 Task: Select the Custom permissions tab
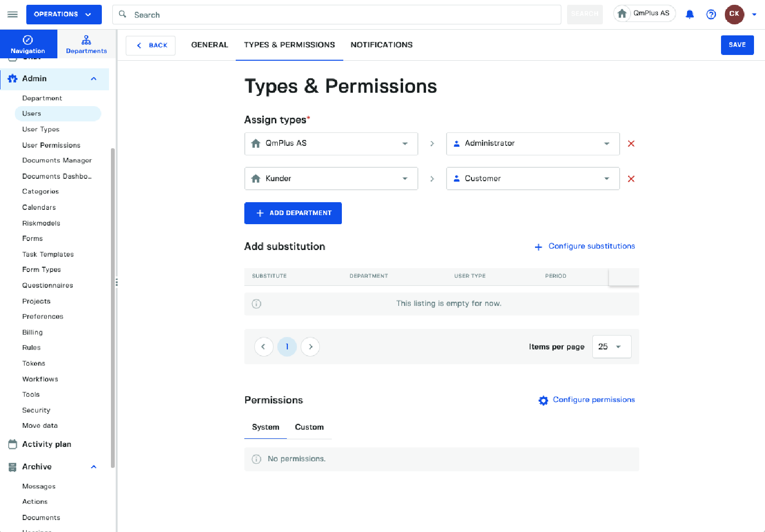[309, 427]
